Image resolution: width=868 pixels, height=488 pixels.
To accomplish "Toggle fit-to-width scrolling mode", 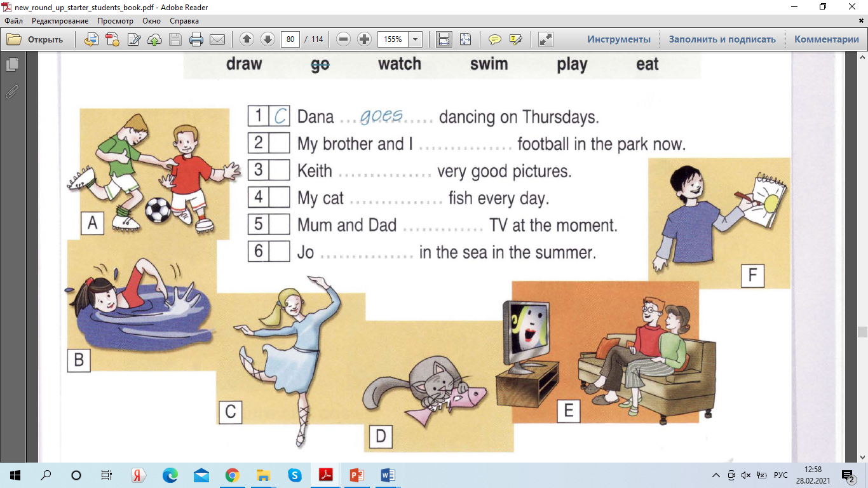I will [x=444, y=39].
